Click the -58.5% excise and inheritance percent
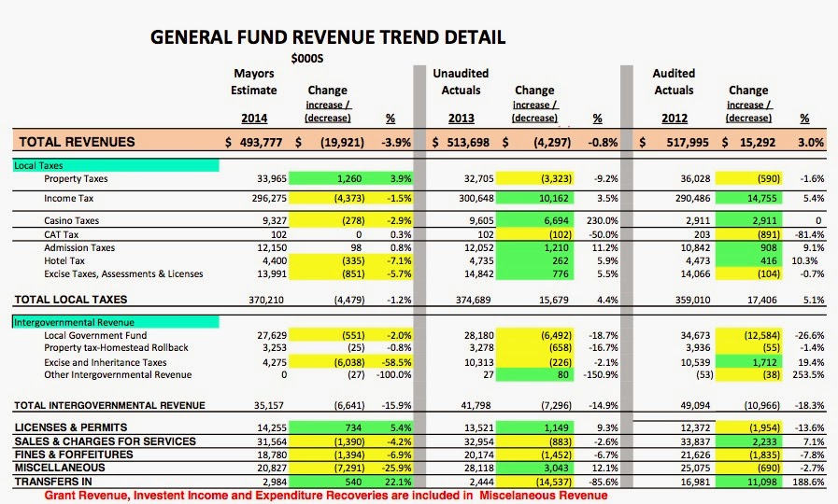838x504 pixels. [x=396, y=362]
